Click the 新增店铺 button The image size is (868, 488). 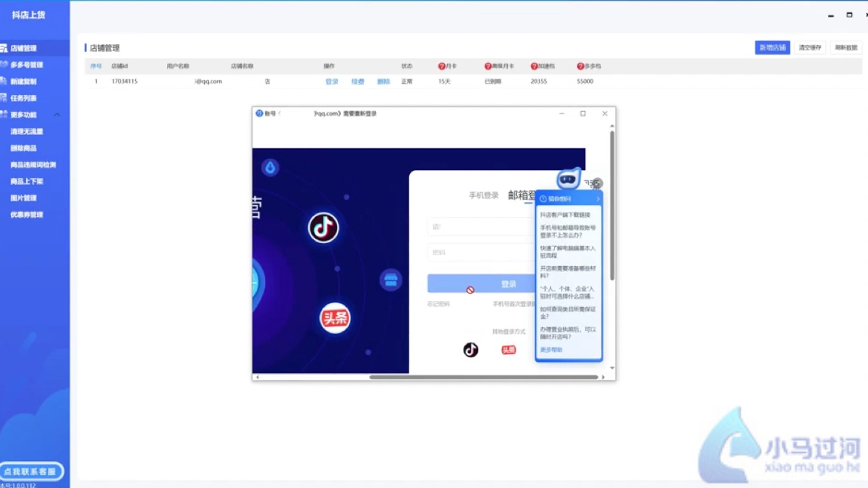coord(772,47)
